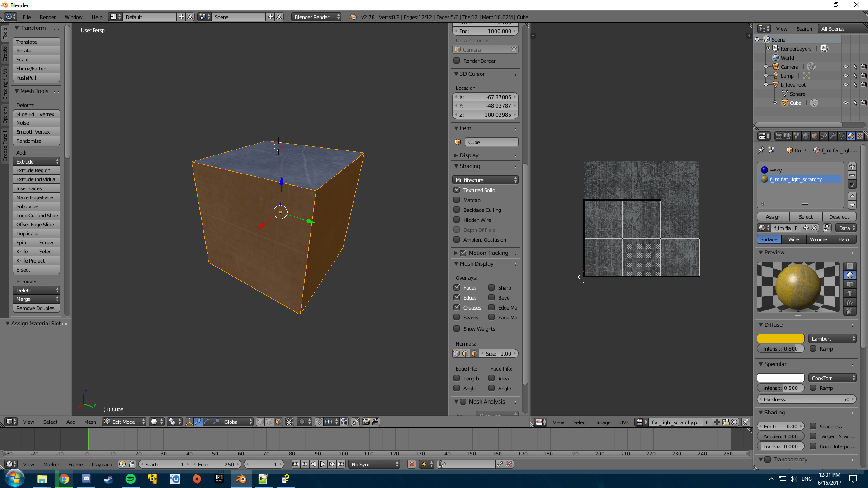868x488 pixels.
Task: Click the Assign material button
Action: [773, 217]
